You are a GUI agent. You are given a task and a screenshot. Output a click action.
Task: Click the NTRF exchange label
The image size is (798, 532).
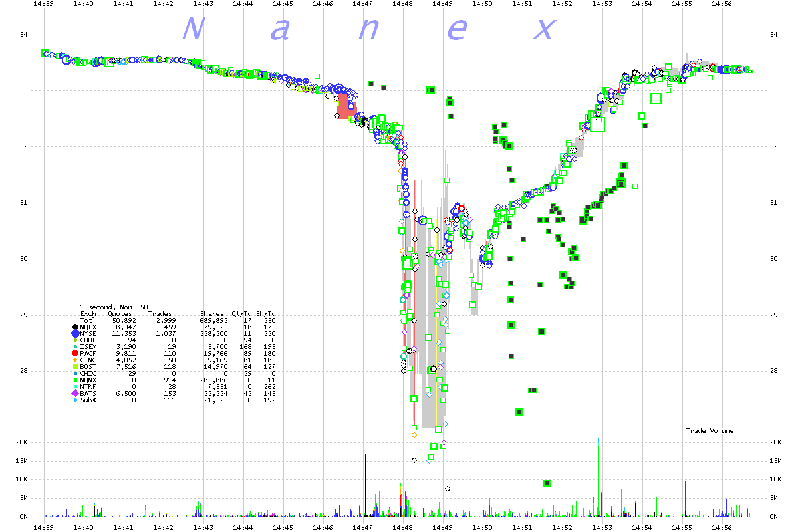click(x=88, y=386)
